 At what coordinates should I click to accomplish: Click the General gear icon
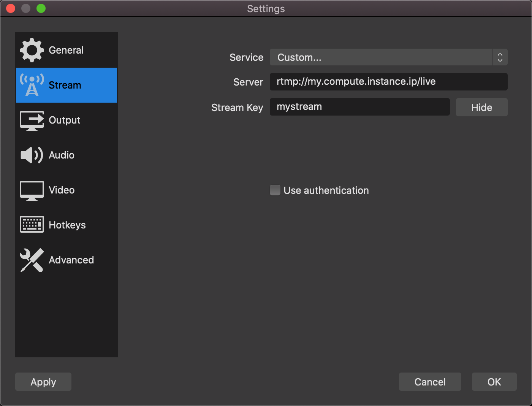point(32,50)
